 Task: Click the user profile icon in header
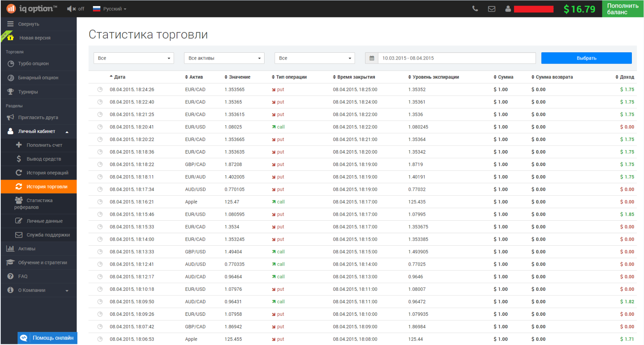508,9
